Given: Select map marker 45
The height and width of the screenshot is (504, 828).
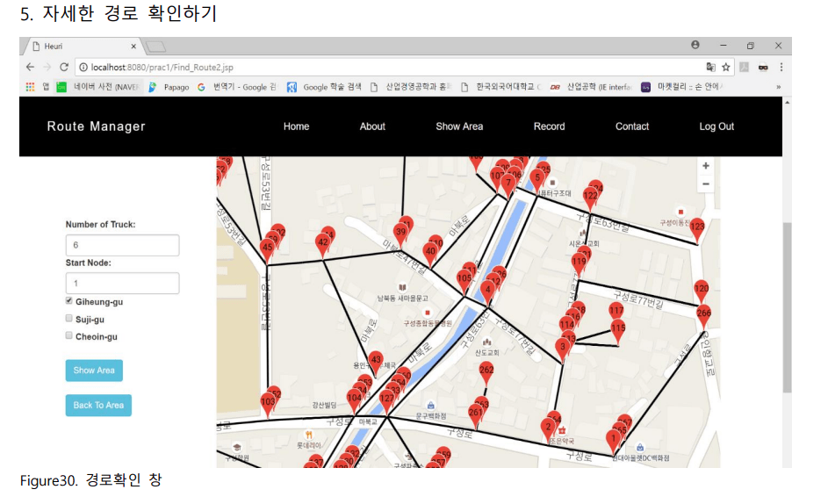Looking at the screenshot, I should point(267,250).
